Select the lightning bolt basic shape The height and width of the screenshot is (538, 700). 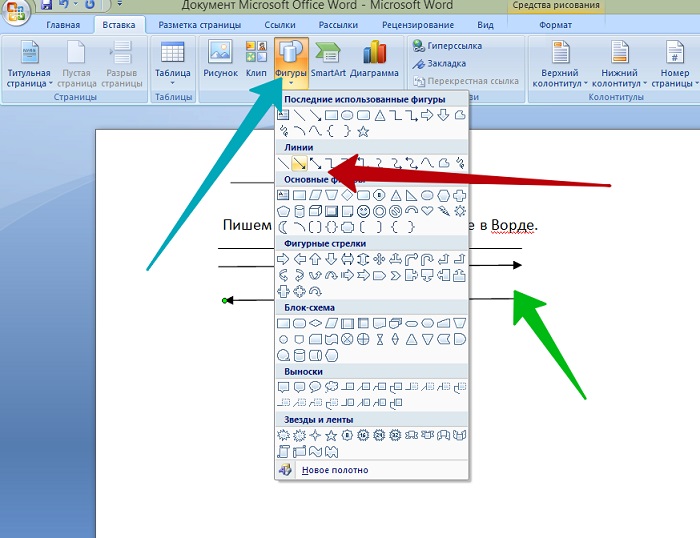click(444, 211)
